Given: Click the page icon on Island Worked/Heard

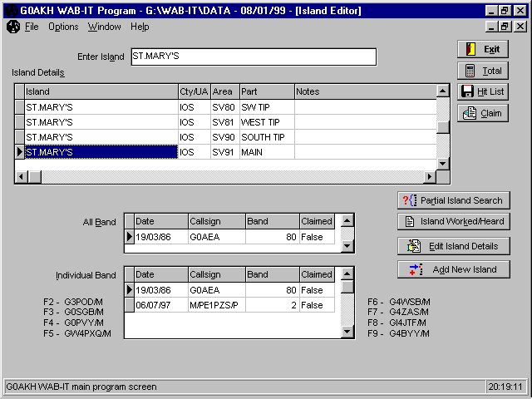Looking at the screenshot, I should pos(410,222).
